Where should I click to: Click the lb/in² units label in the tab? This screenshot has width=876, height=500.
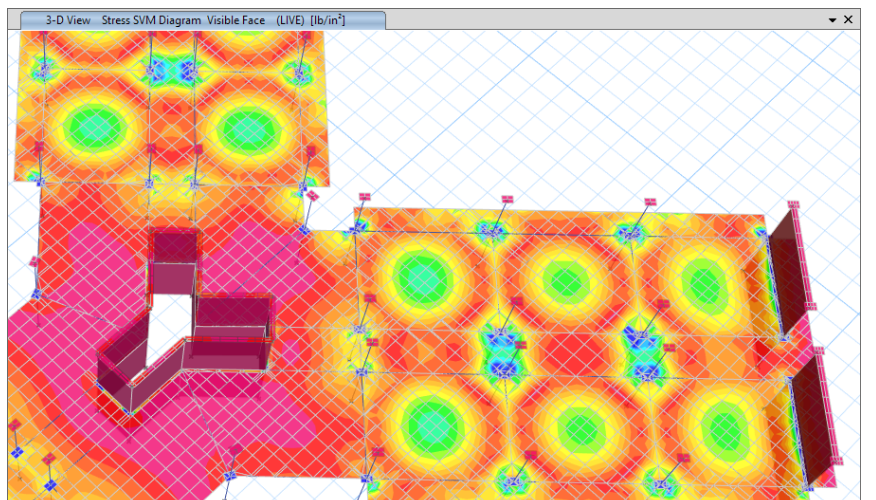coord(332,19)
